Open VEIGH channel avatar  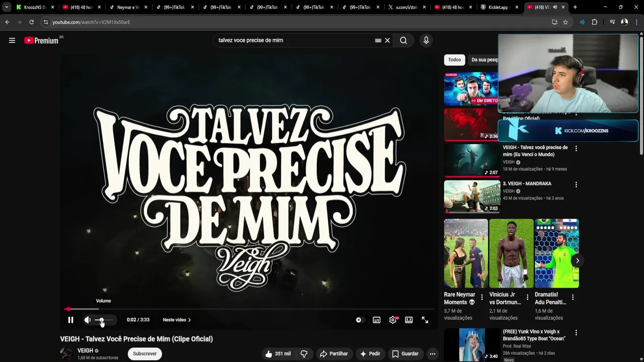pos(66,354)
